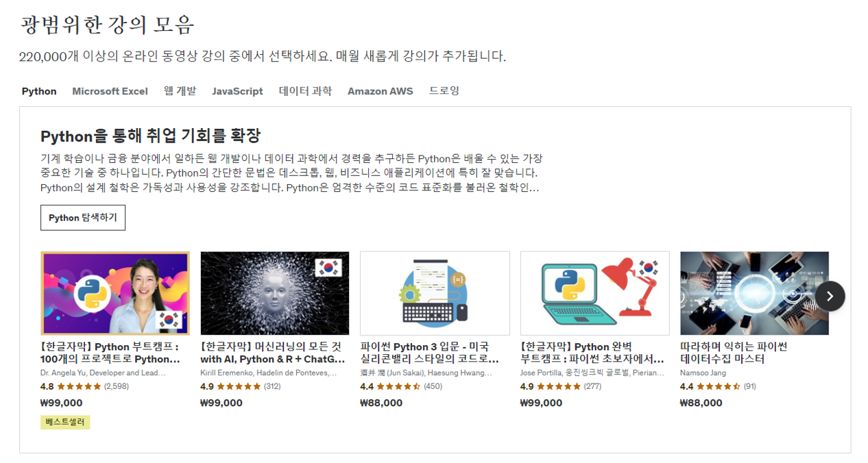This screenshot has width=868, height=463.
Task: Click the Python 탐색하기 button
Action: pyautogui.click(x=82, y=217)
